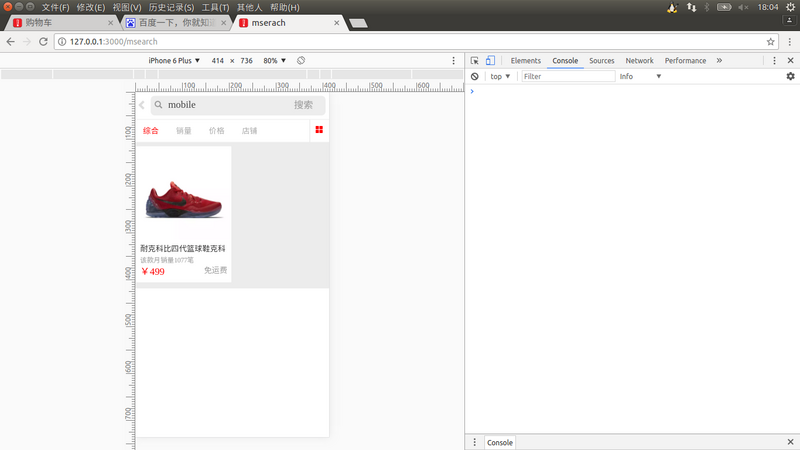Image resolution: width=800 pixels, height=450 pixels.
Task: Open the red sneaker product image
Action: (184, 200)
